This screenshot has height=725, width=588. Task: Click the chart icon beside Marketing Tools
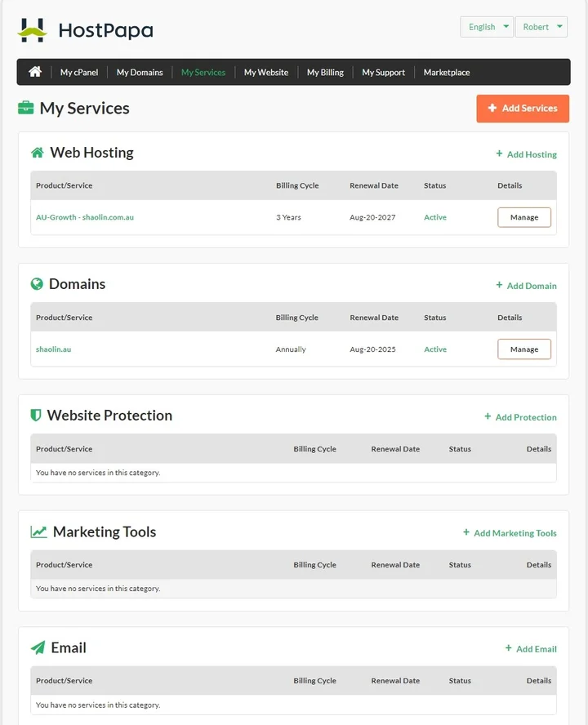pos(38,532)
